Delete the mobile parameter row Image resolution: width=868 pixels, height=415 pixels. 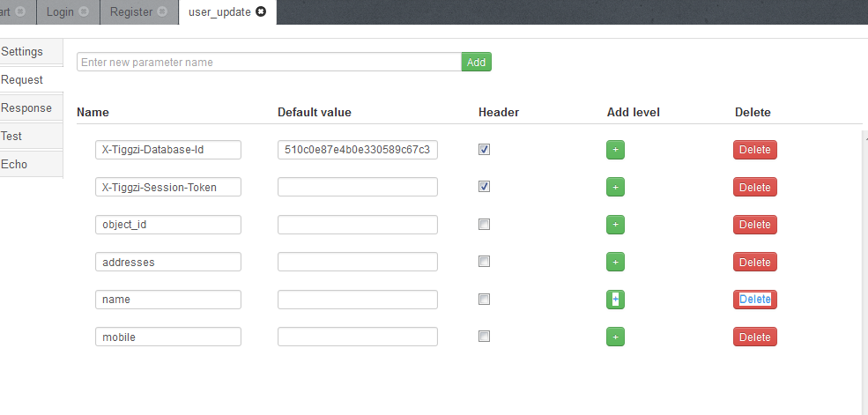click(754, 337)
